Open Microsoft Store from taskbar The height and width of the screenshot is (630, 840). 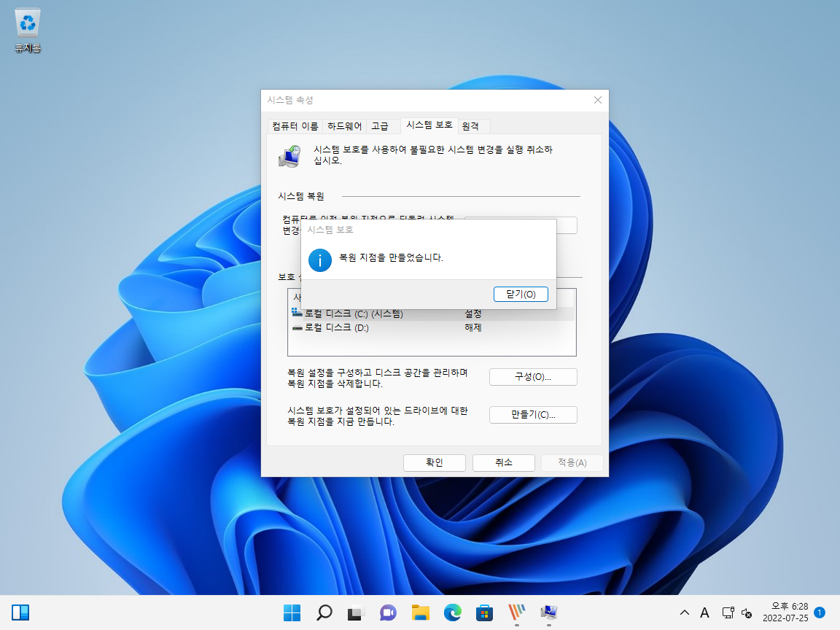[484, 612]
